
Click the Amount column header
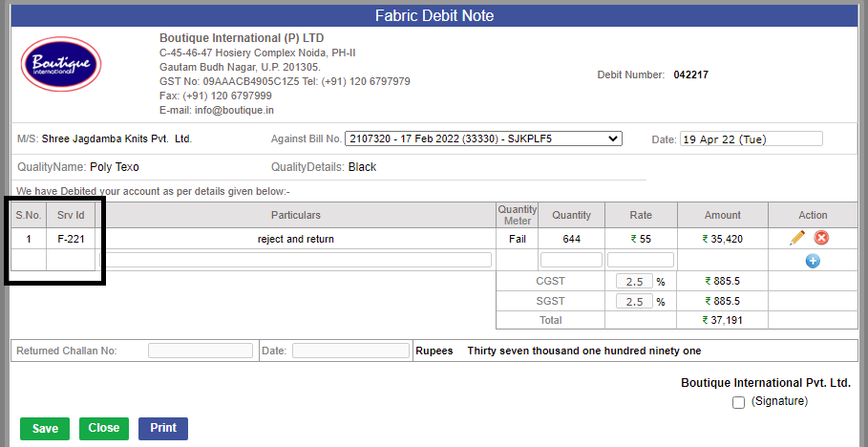pyautogui.click(x=723, y=215)
